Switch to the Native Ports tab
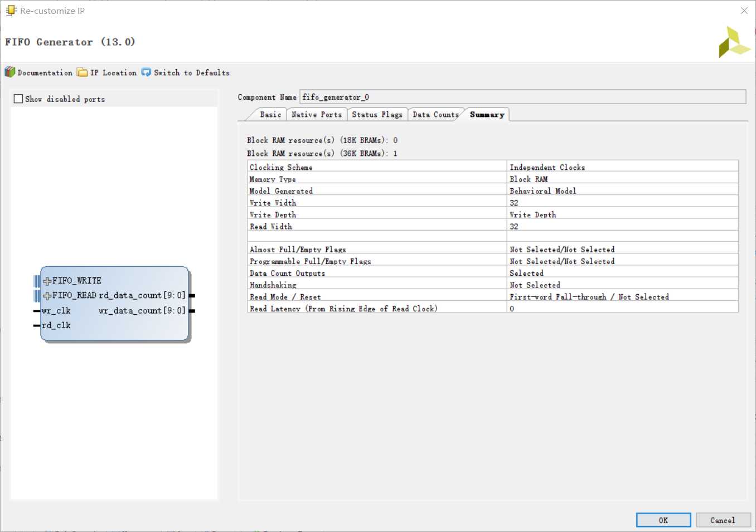The width and height of the screenshot is (756, 532). (316, 115)
